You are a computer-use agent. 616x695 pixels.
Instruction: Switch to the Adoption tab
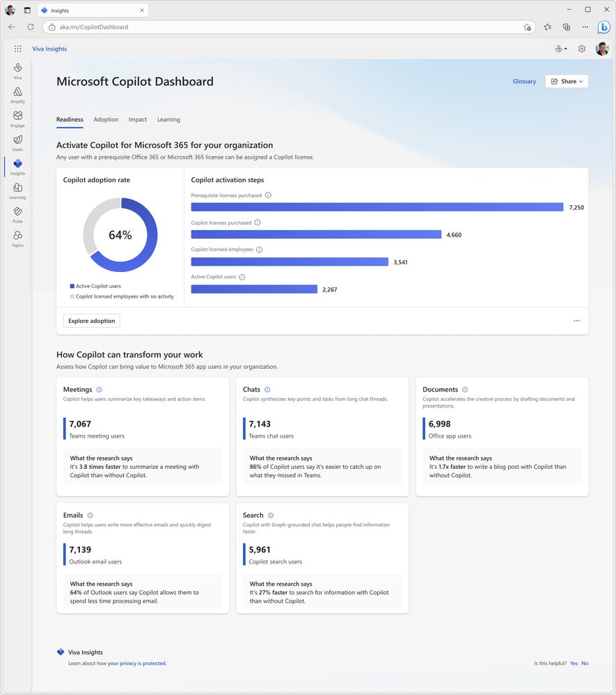[106, 120]
